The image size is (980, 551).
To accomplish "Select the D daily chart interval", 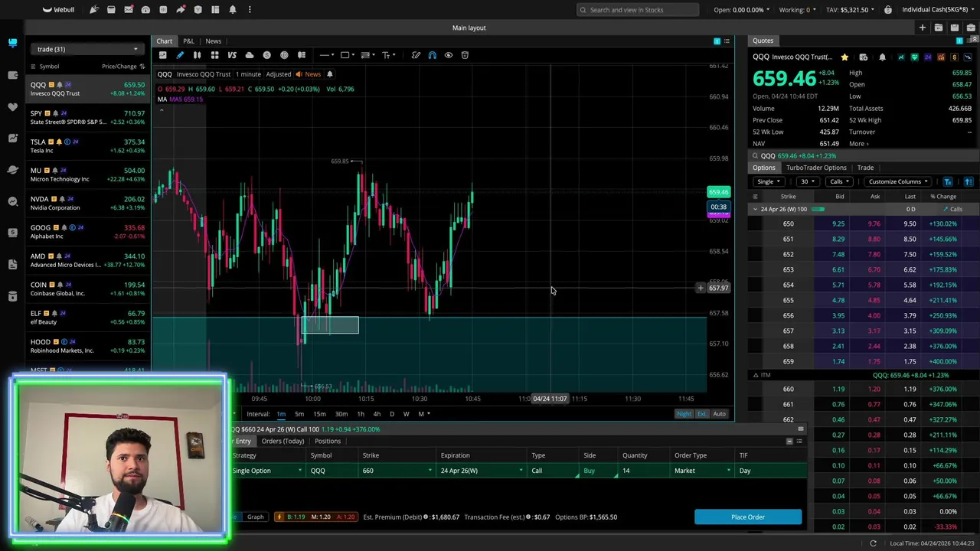I will [391, 414].
